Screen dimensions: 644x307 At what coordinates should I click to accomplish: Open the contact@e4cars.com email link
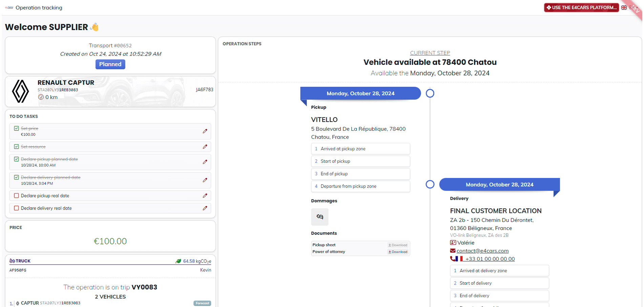pos(482,251)
